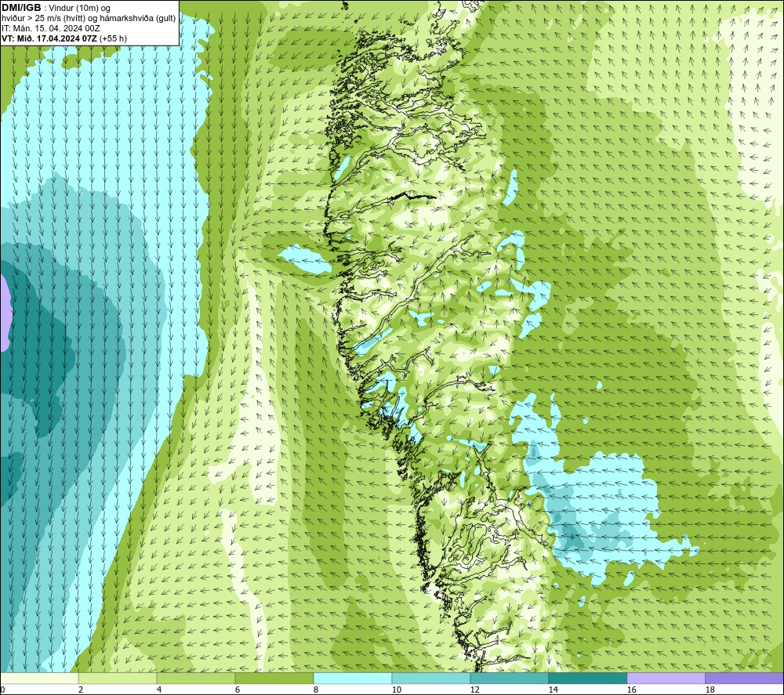Click the 2–4 m/s light green legend swatch

click(x=118, y=678)
